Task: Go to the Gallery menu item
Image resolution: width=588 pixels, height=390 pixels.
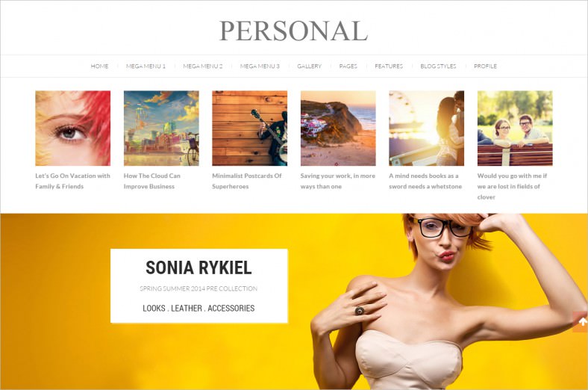Action: [309, 66]
